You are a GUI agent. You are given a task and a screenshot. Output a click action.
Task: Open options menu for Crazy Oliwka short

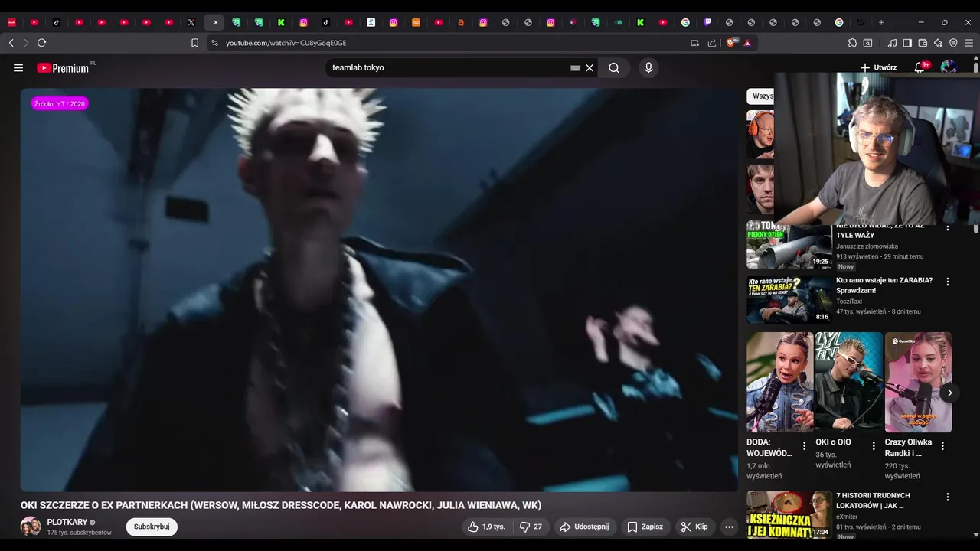coord(942,446)
